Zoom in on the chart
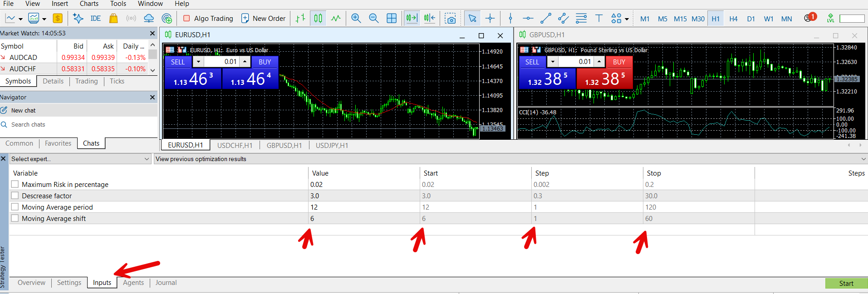 (356, 19)
